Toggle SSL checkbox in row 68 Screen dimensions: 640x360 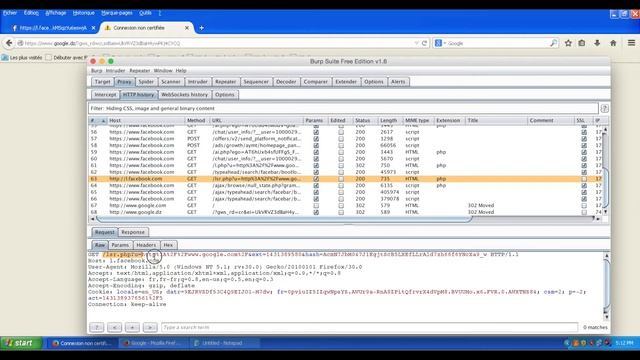(584, 212)
